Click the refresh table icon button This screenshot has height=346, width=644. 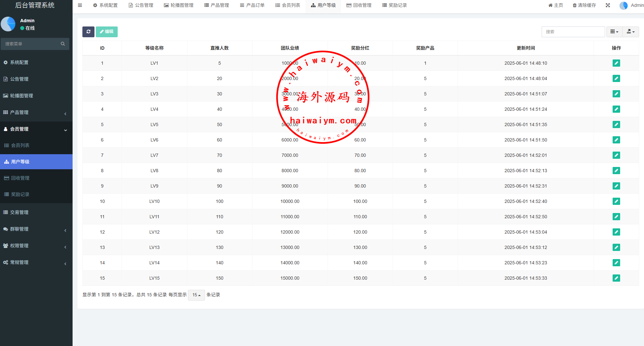click(88, 32)
